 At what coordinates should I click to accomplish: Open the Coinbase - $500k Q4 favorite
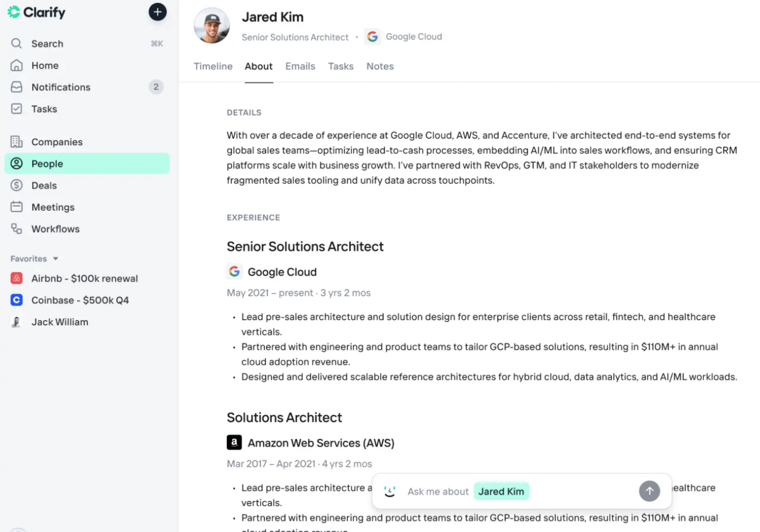pyautogui.click(x=80, y=300)
